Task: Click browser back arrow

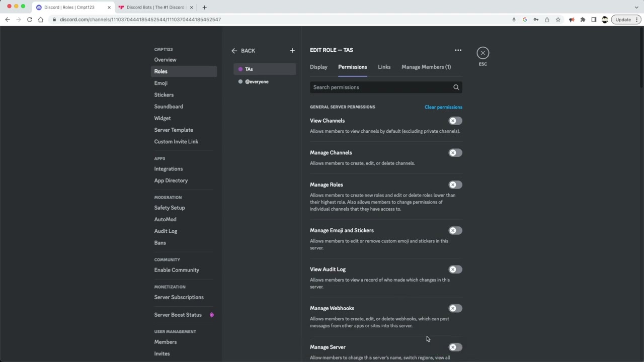Action: point(8,20)
